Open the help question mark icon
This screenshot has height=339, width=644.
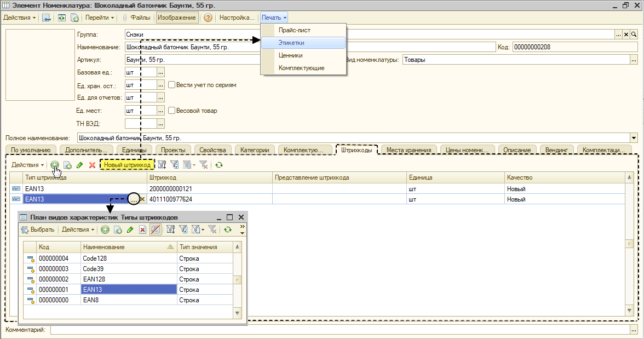coord(208,18)
